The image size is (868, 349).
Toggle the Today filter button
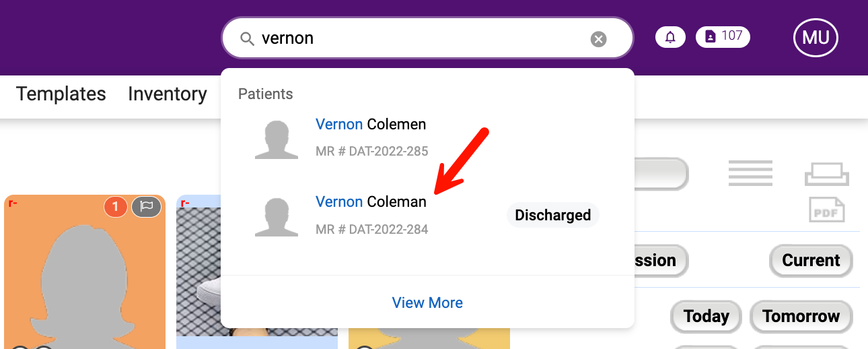706,316
